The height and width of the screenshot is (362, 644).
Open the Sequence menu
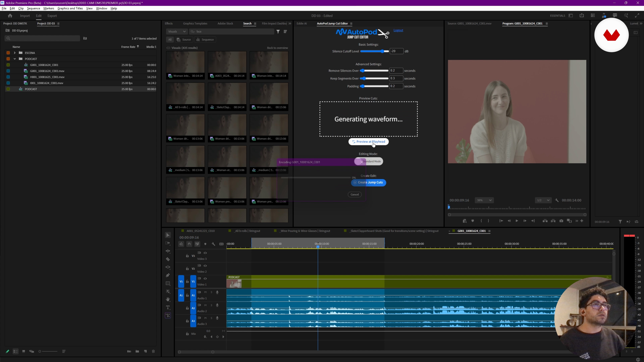click(34, 9)
